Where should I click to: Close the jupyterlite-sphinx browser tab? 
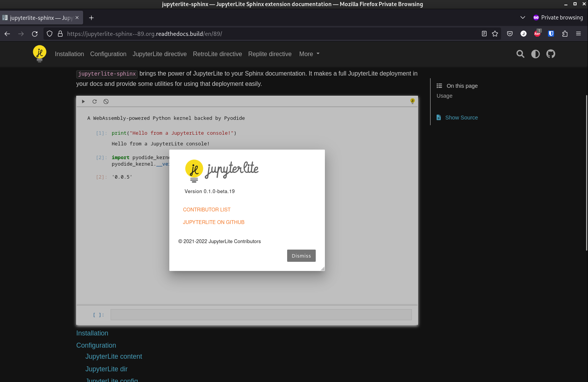tap(77, 18)
